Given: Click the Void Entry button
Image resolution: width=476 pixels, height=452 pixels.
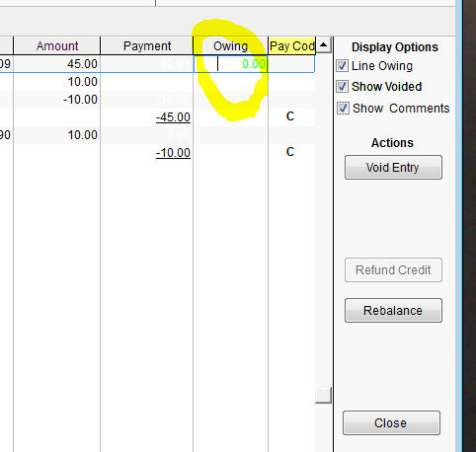Looking at the screenshot, I should [x=393, y=168].
